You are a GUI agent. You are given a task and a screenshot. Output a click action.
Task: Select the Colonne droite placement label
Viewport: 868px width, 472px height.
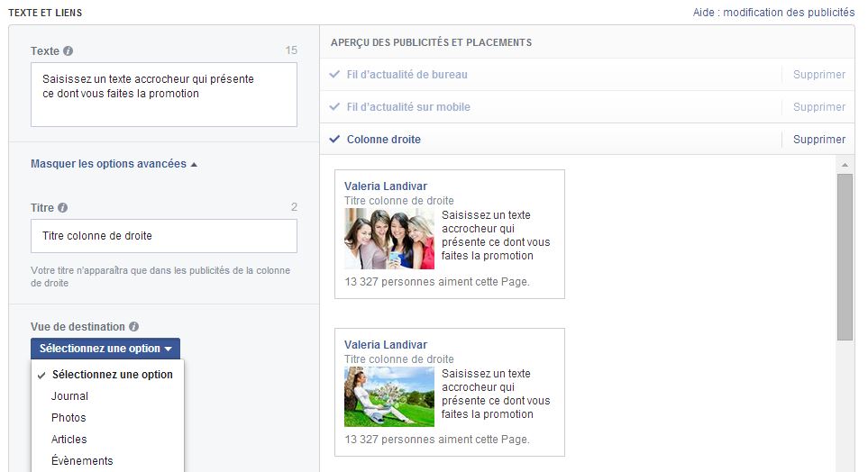pyautogui.click(x=384, y=140)
